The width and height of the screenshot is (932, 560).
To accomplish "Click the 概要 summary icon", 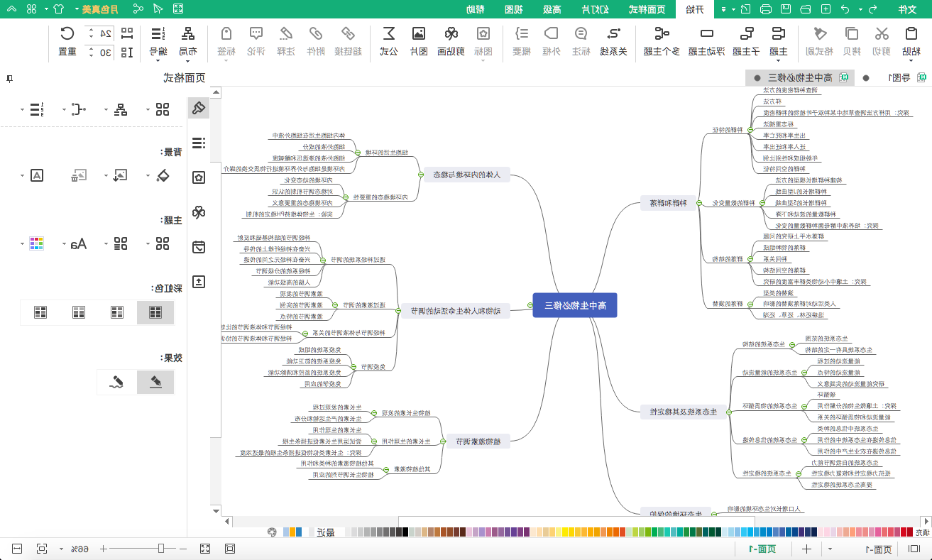I will point(522,33).
